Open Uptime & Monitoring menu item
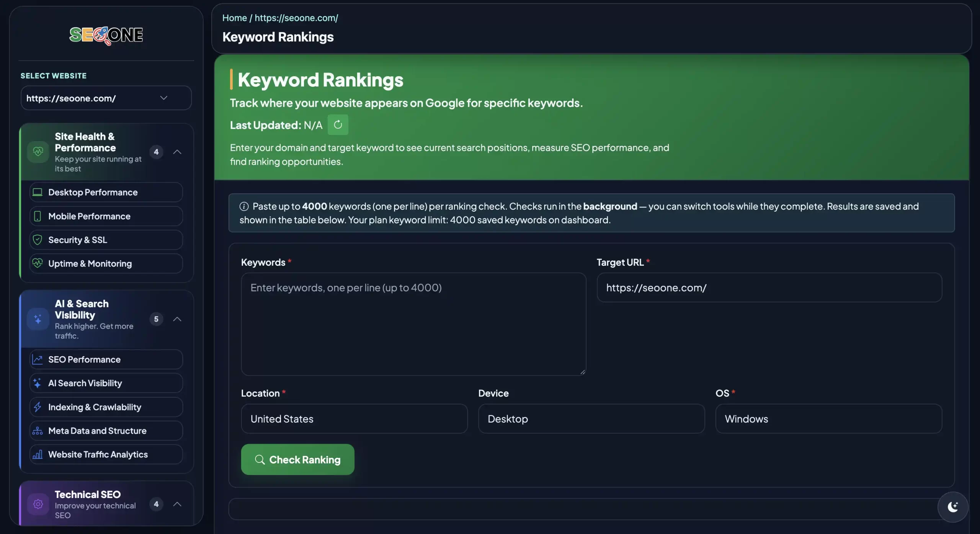This screenshot has height=534, width=980. tap(106, 263)
